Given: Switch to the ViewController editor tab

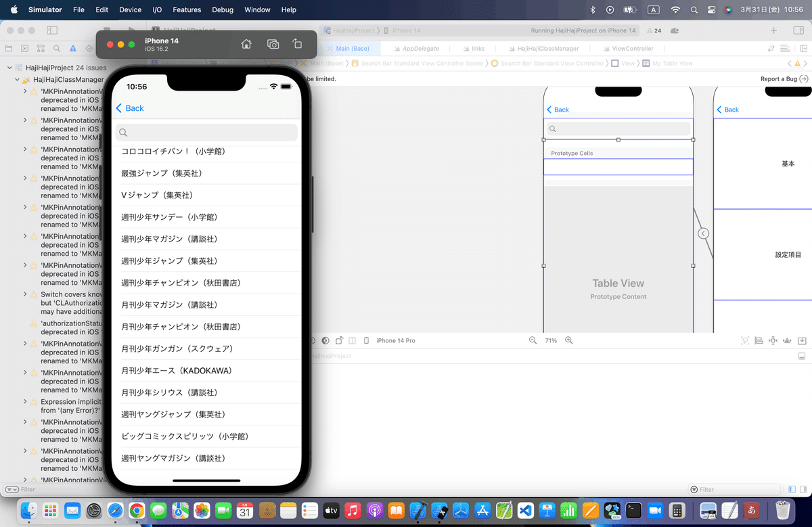Looking at the screenshot, I should tap(628, 49).
